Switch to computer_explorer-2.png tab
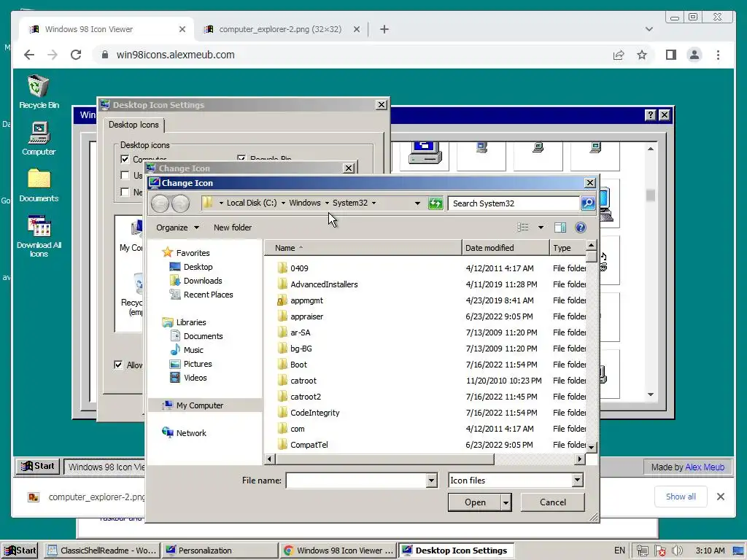The image size is (747, 560). point(281,29)
